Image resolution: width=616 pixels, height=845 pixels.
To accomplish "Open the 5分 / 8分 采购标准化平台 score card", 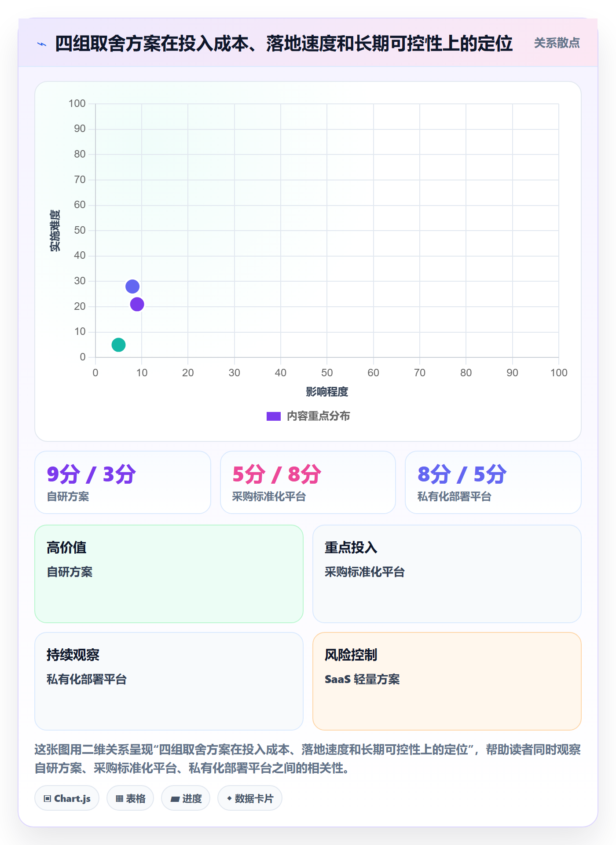I will pos(308,482).
